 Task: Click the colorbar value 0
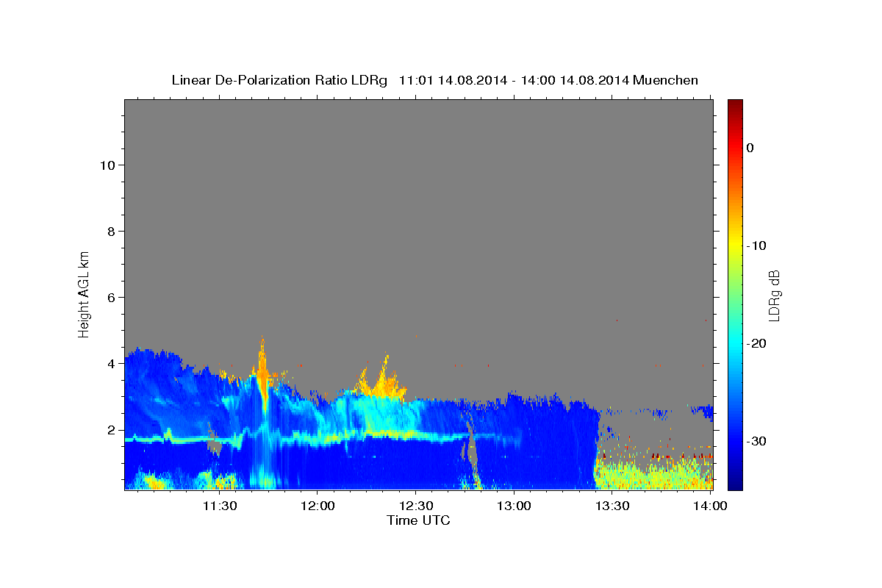click(750, 148)
